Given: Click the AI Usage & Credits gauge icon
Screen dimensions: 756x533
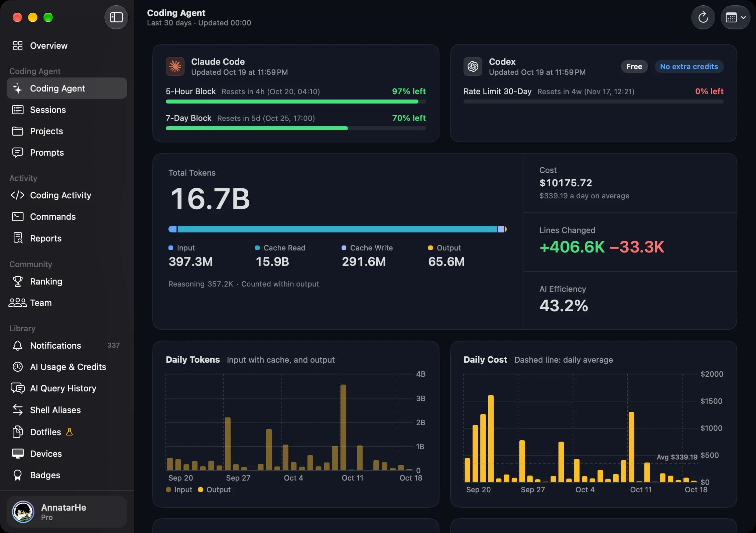Looking at the screenshot, I should click(x=18, y=367).
